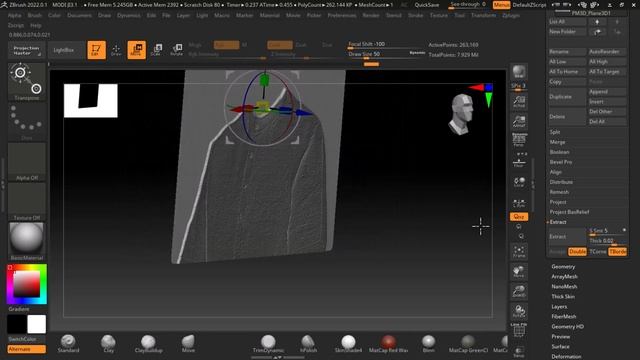Open the Preferences menu
Image resolution: width=640 pixels, height=360 pixels.
click(x=342, y=15)
